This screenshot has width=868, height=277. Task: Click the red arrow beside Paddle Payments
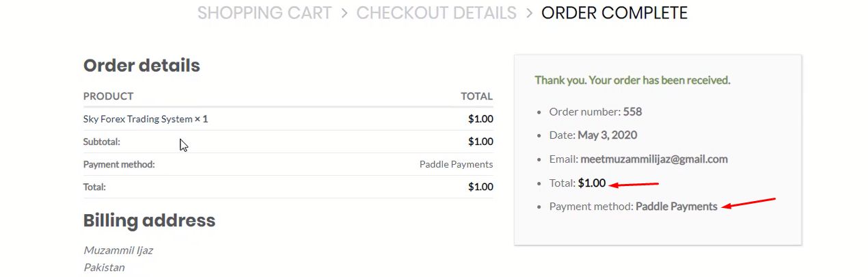pyautogui.click(x=749, y=202)
